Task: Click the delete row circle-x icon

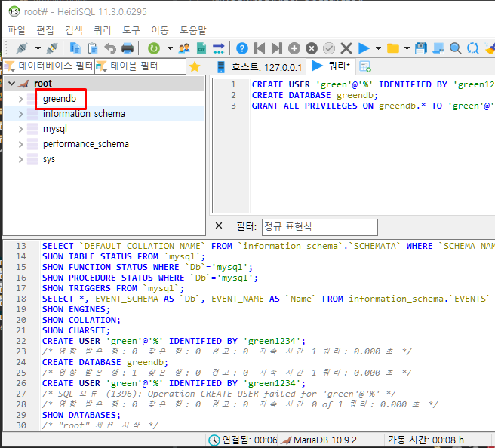Action: tap(312, 48)
